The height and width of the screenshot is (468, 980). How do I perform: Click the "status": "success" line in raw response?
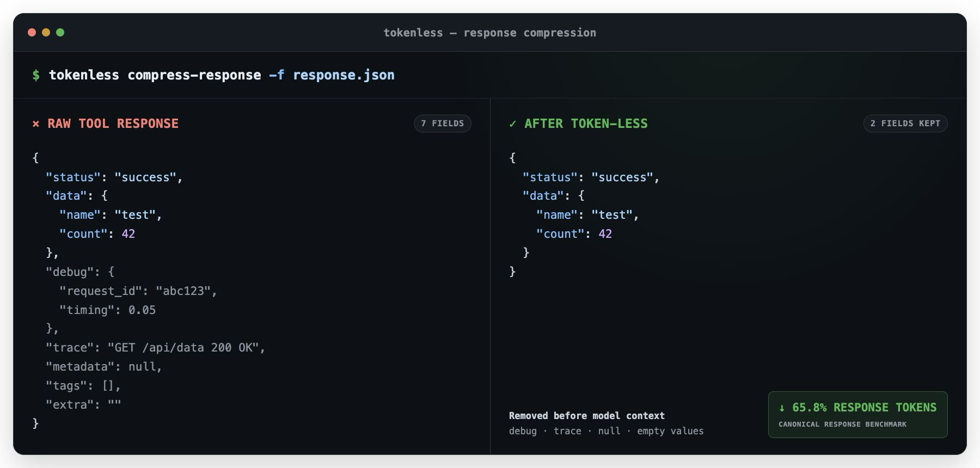point(114,177)
